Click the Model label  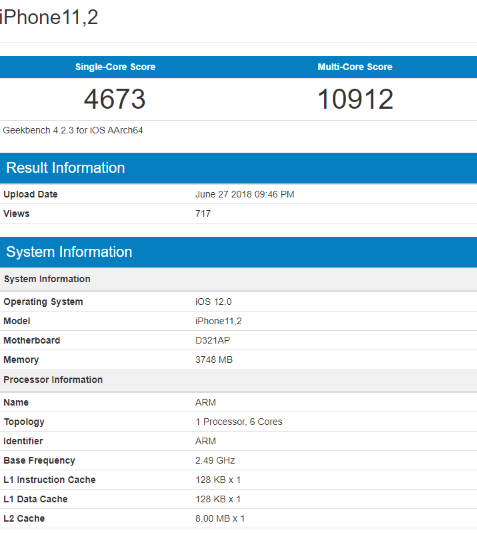pos(17,321)
